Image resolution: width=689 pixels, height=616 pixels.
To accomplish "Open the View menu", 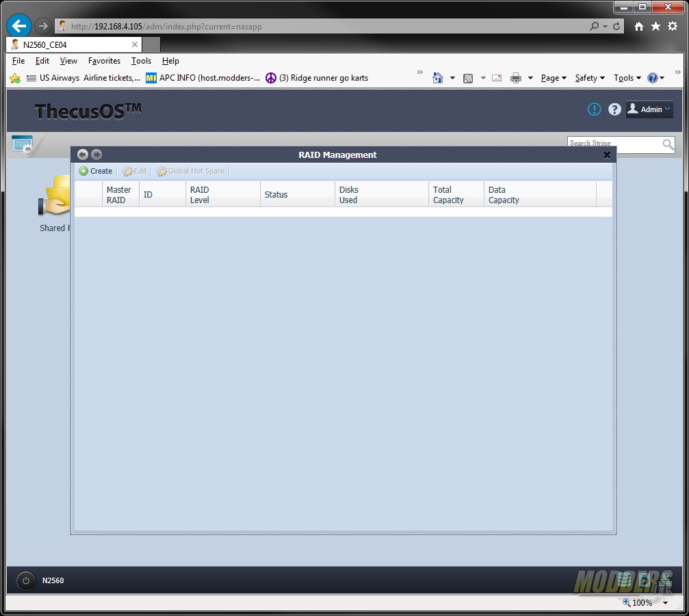I will click(68, 61).
